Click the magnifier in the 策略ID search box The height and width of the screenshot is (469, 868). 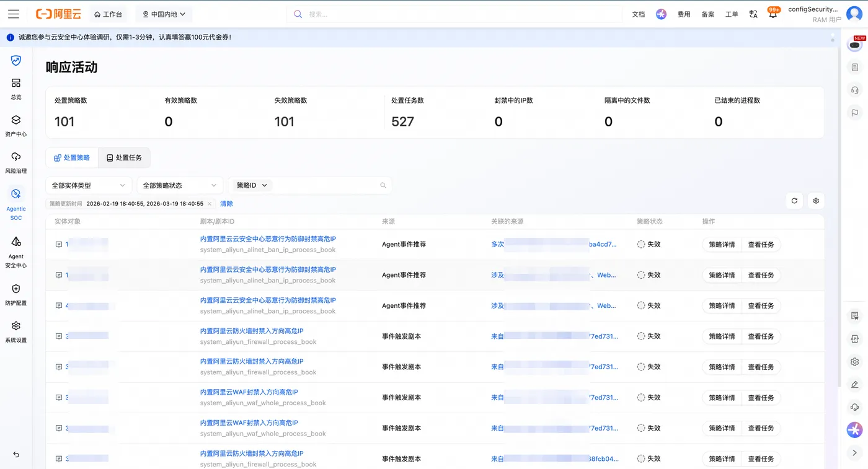click(x=383, y=185)
